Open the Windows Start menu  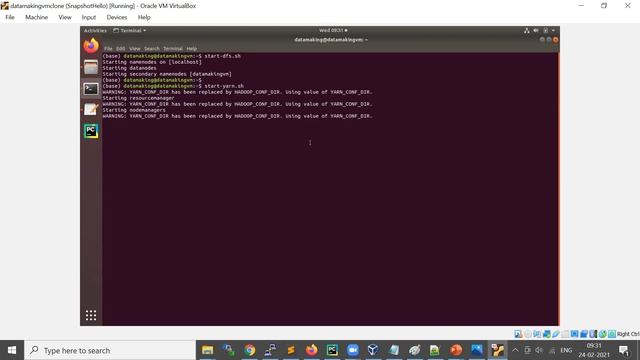tap(12, 350)
